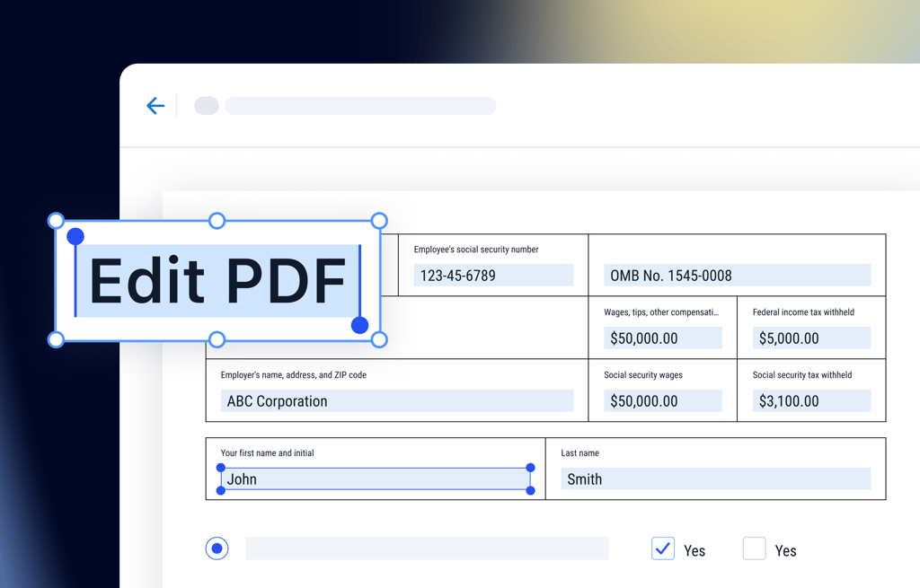Click the bottom-left resize handle of Edit PDF box
The width and height of the screenshot is (920, 588).
point(56,339)
